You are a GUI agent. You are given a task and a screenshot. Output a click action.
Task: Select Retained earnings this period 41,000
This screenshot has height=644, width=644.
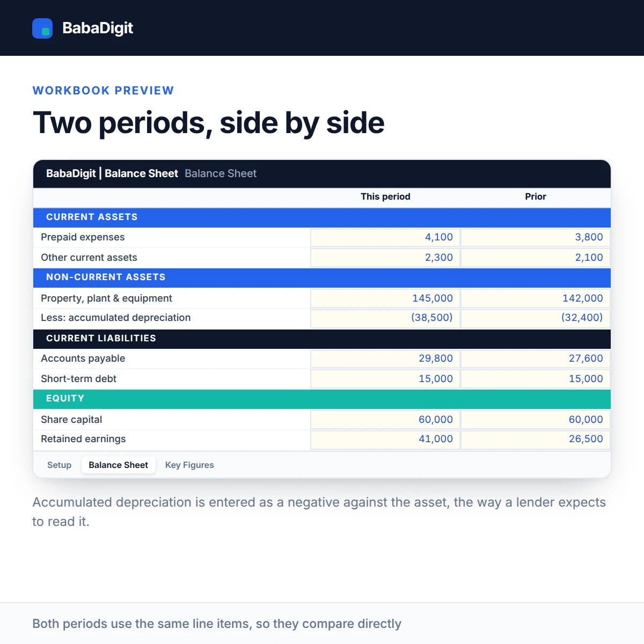(x=385, y=439)
